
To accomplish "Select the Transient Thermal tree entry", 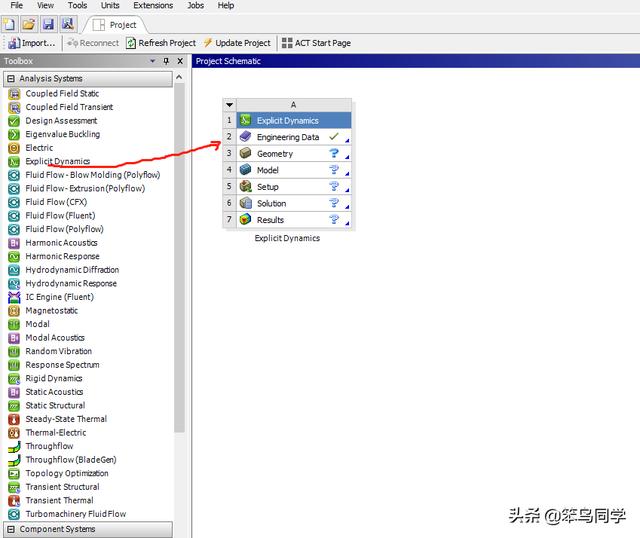I will click(59, 501).
